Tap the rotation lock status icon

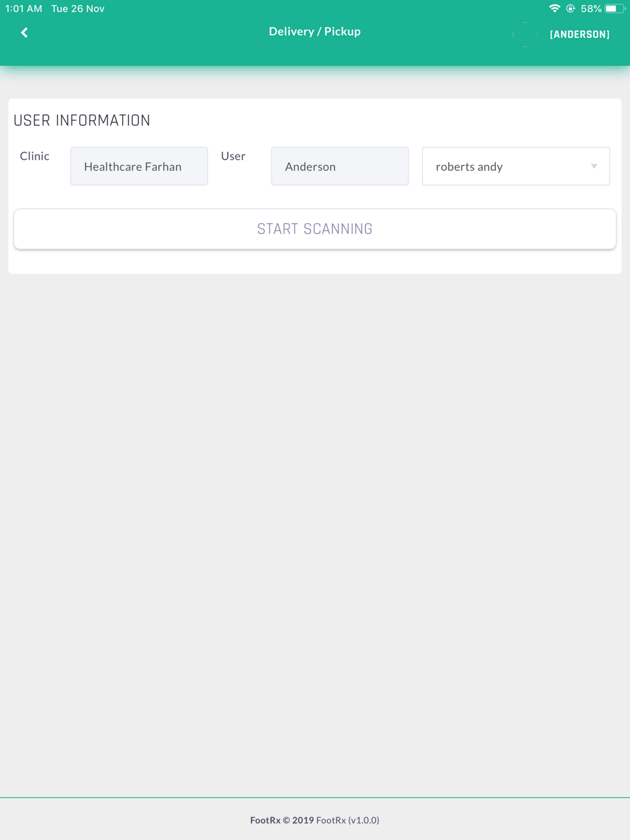pos(571,9)
